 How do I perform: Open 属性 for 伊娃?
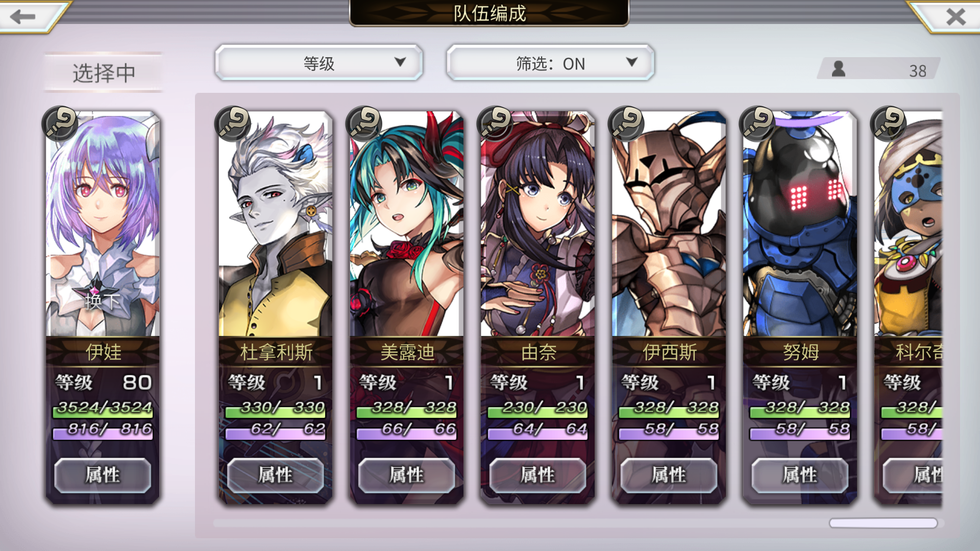click(103, 475)
